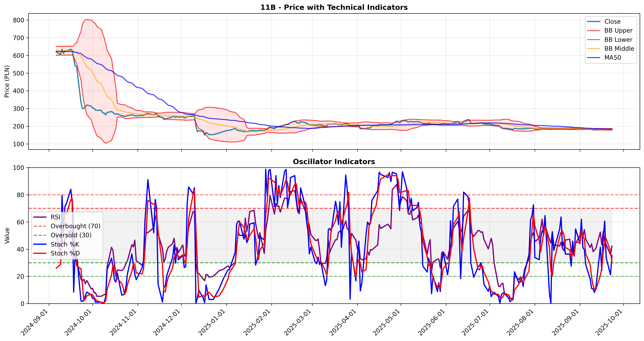Viewport: 644px width, 341px height.
Task: Click the Oscillator Indicators subplot title
Action: pyautogui.click(x=334, y=161)
